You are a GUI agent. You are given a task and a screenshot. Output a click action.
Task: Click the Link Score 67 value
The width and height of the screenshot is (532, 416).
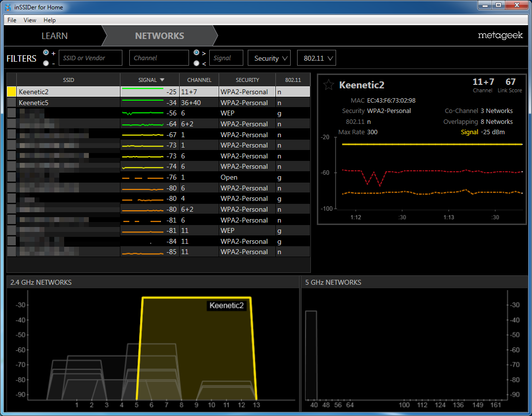[x=510, y=82]
